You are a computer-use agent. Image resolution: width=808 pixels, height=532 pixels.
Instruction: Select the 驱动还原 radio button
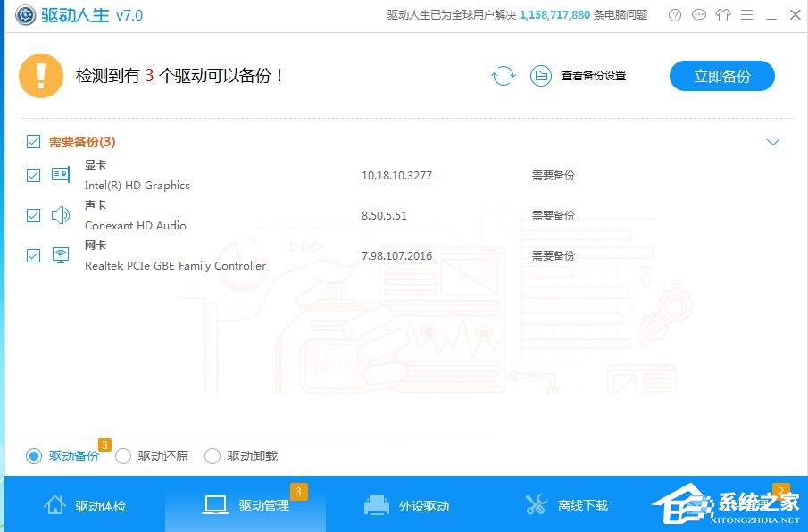coord(122,455)
